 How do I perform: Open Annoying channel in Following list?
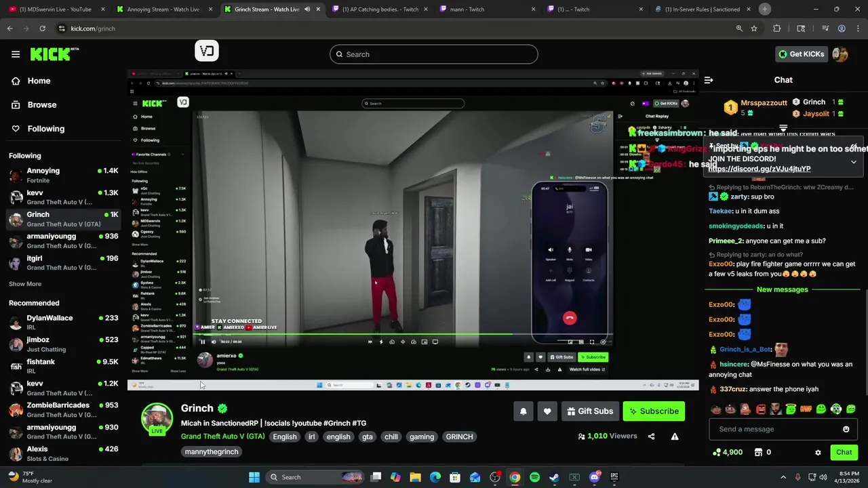(x=63, y=176)
